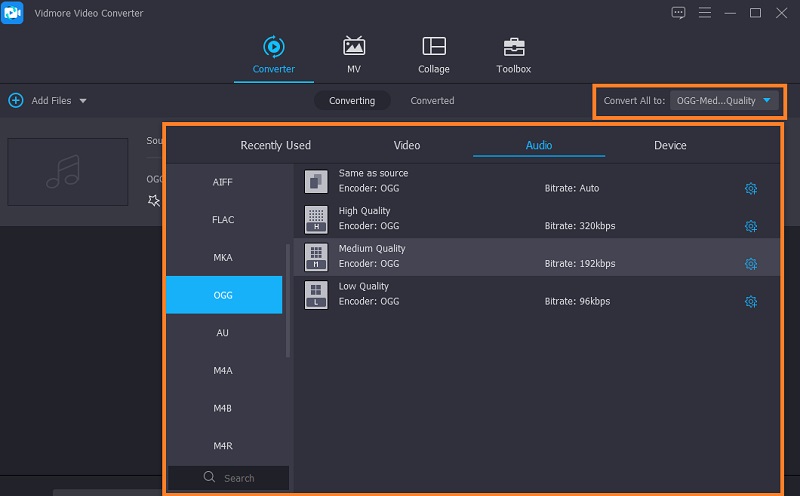This screenshot has width=800, height=496.
Task: Open the hamburger menu in title bar
Action: [x=705, y=13]
